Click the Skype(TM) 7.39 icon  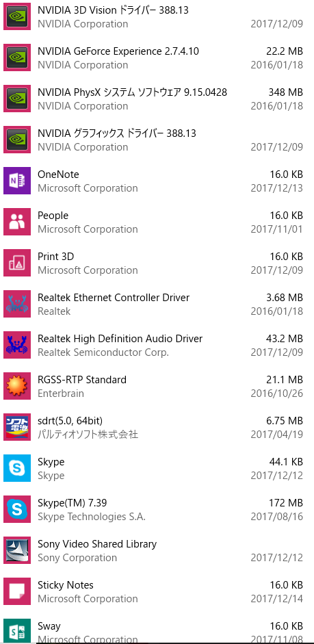point(17,509)
